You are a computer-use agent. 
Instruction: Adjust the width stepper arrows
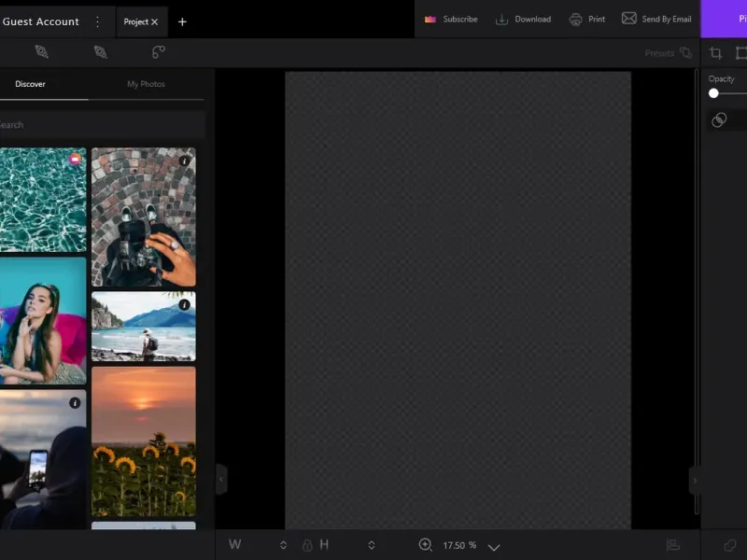tap(284, 545)
